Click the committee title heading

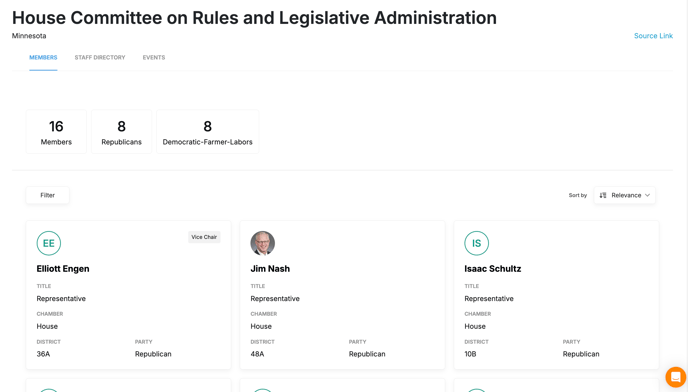pyautogui.click(x=254, y=18)
